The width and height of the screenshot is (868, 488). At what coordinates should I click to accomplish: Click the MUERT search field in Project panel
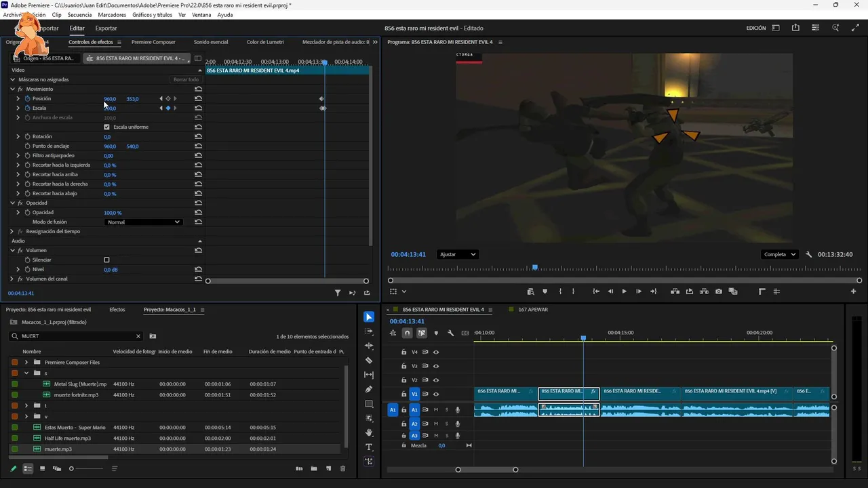[76, 336]
